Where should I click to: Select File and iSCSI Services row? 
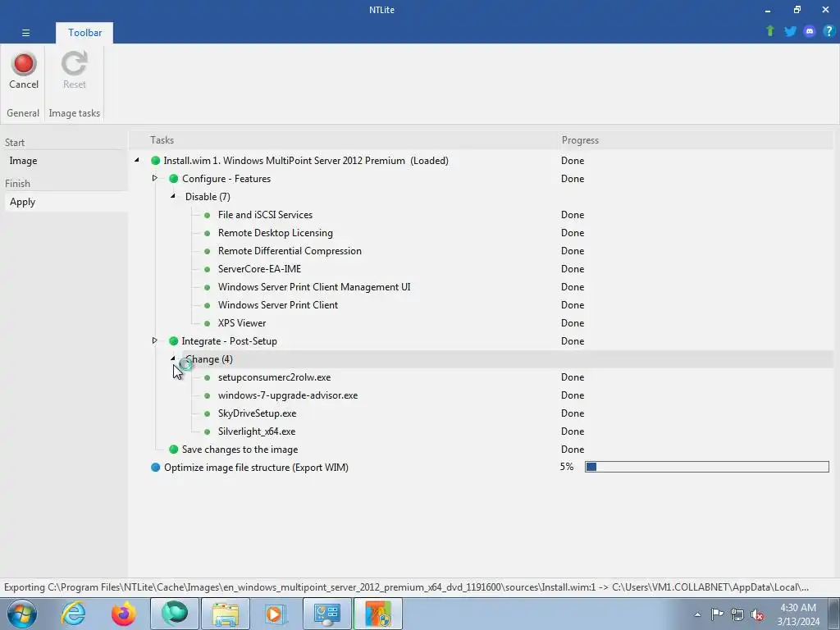[265, 215]
